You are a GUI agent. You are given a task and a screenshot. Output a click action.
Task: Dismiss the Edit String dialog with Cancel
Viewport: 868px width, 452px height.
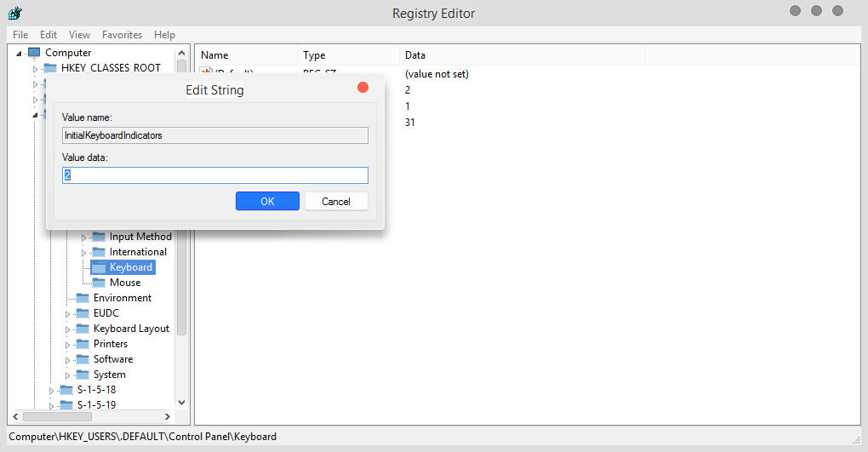click(336, 201)
